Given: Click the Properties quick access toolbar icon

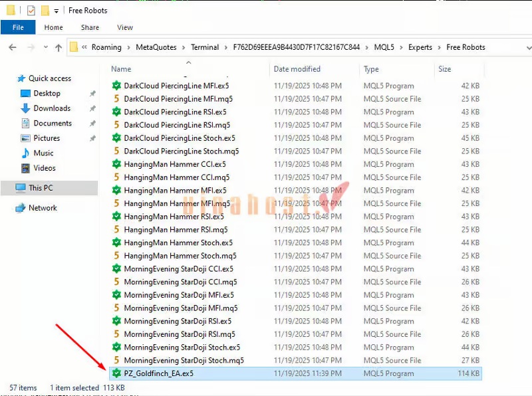Looking at the screenshot, I should pos(31,11).
